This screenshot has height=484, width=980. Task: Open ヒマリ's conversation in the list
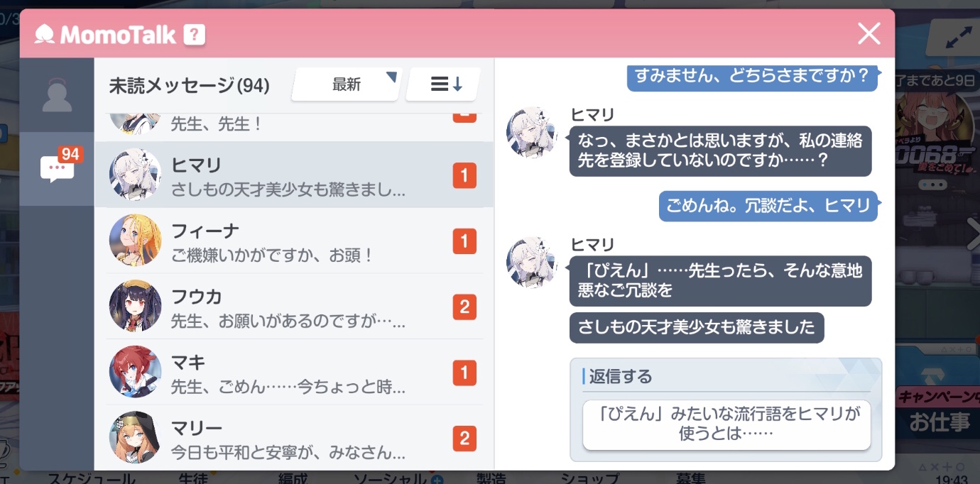(x=293, y=175)
